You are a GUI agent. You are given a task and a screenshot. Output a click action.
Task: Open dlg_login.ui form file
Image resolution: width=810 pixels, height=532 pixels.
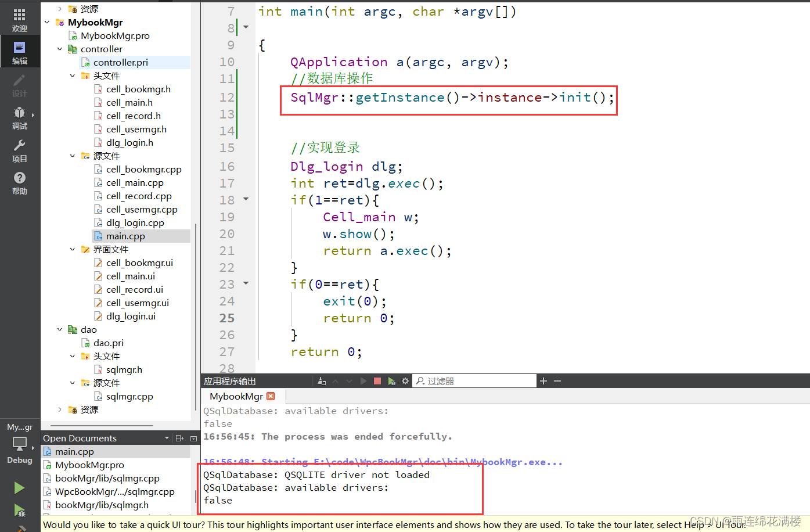131,316
